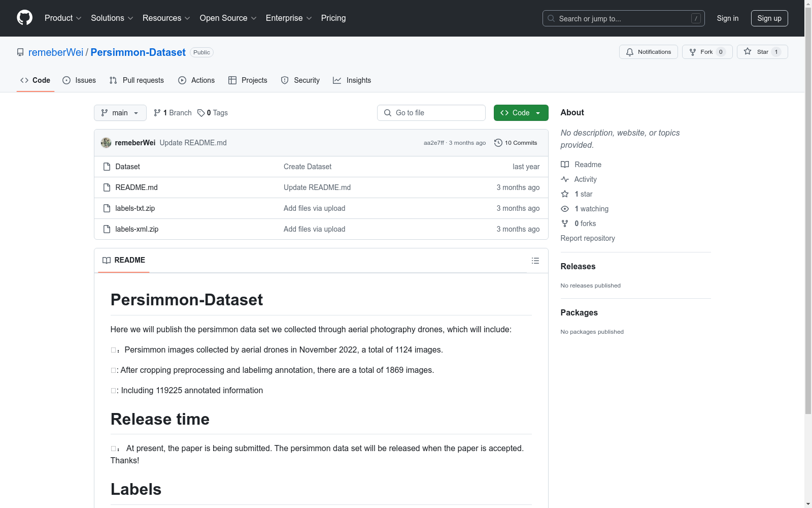
Task: Click file icon next to labels-xml.zip
Action: tap(107, 229)
